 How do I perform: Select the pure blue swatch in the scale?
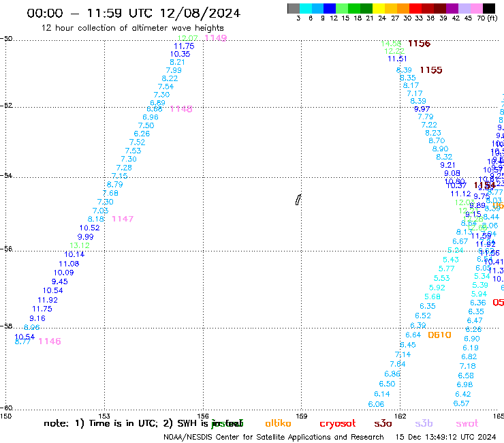[330, 8]
